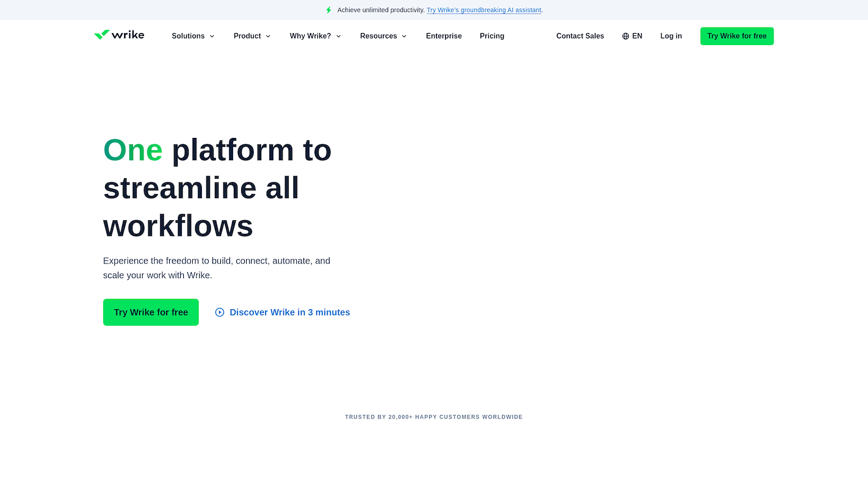Click the Log in link
Image resolution: width=868 pixels, height=488 pixels.
click(671, 36)
